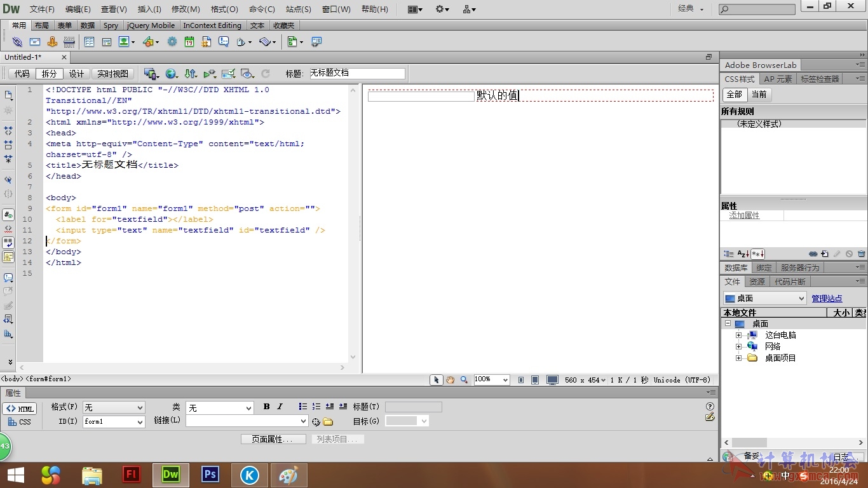This screenshot has height=488, width=868.
Task: Open the 插入(I) menu
Action: [150, 9]
